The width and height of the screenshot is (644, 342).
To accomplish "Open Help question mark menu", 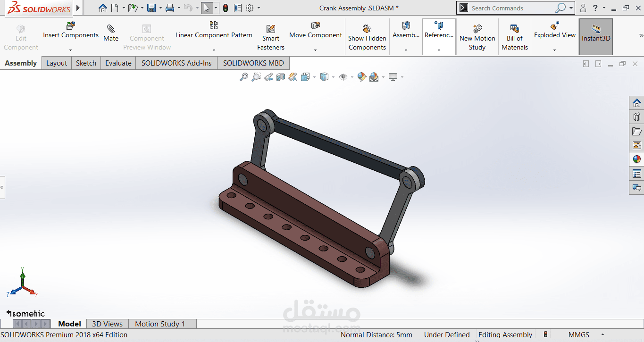I will coord(596,8).
